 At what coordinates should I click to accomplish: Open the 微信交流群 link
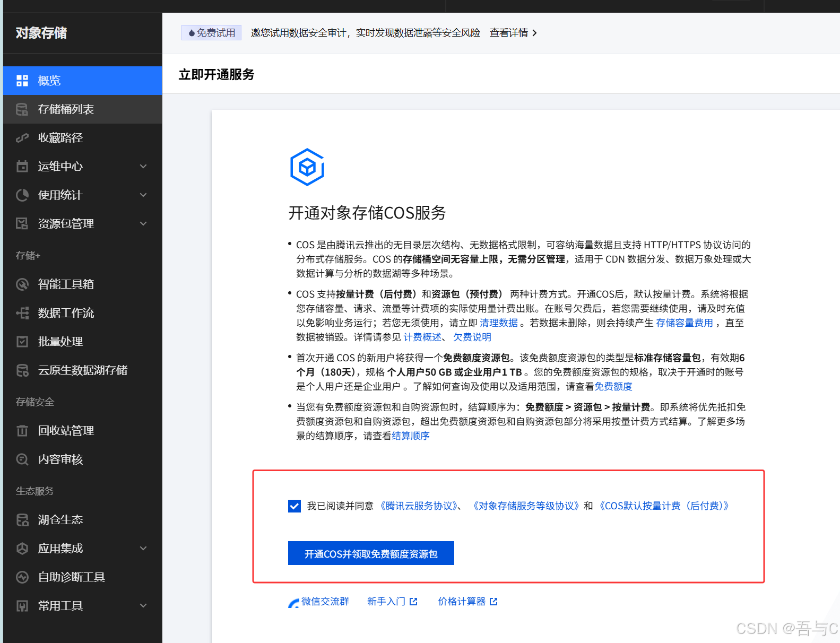(325, 602)
